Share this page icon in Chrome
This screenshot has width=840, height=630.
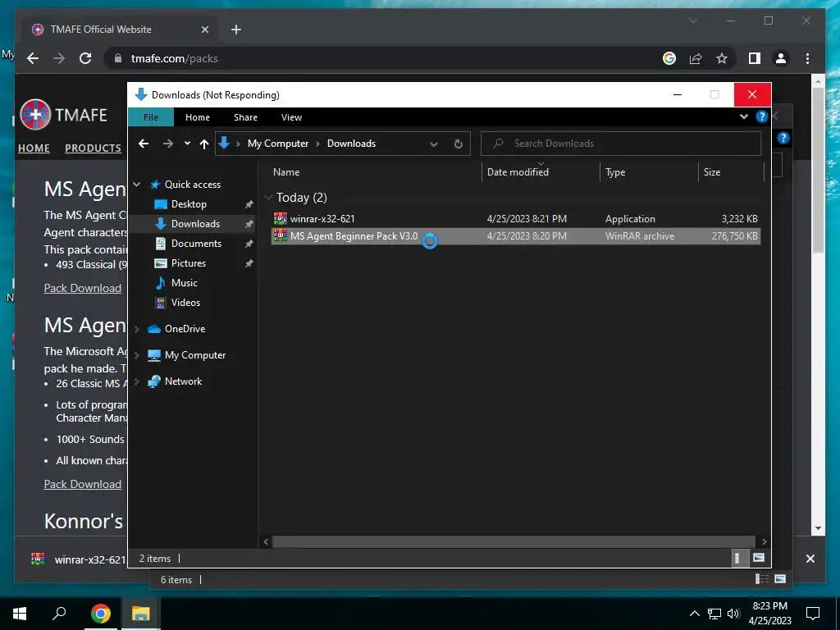pyautogui.click(x=696, y=58)
